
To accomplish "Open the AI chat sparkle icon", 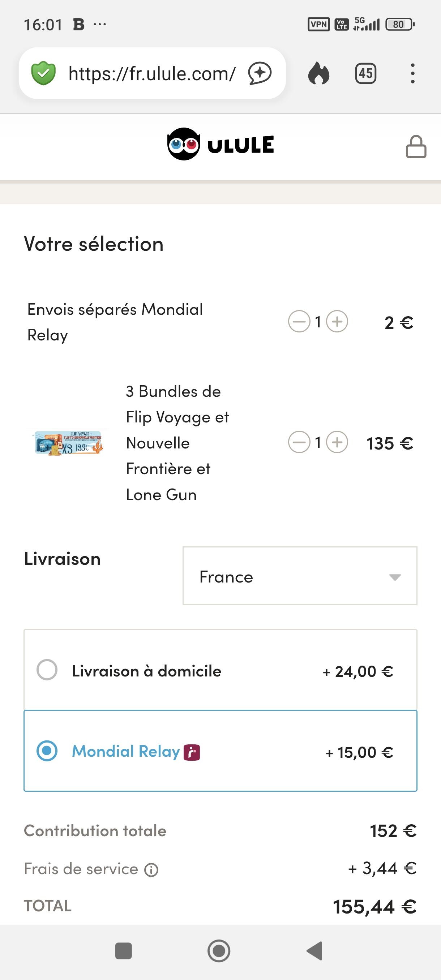I will (260, 73).
